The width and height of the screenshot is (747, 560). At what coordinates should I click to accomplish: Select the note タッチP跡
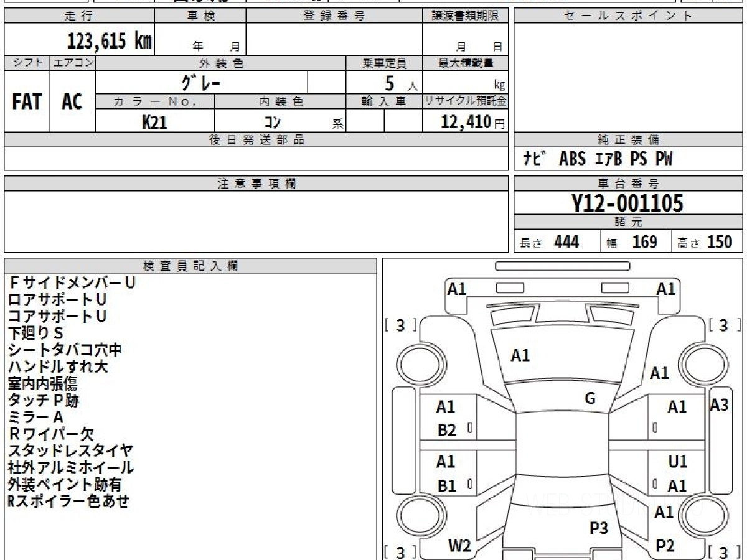(44, 400)
